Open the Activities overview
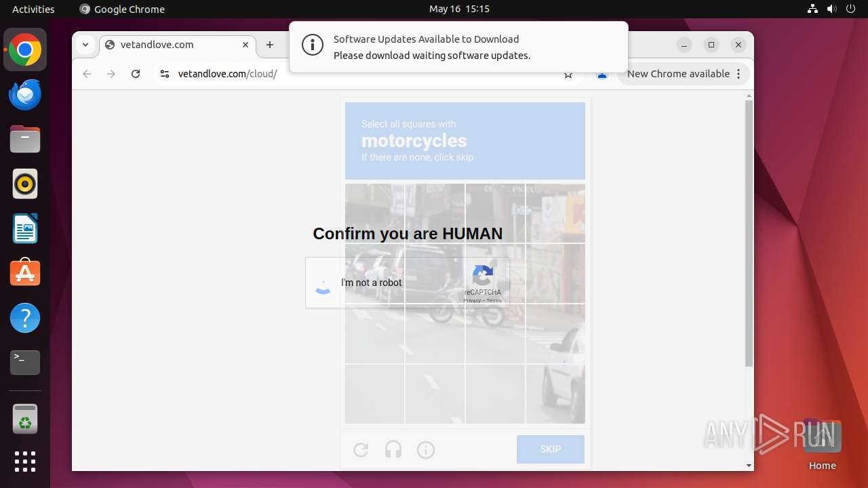This screenshot has width=868, height=488. pyautogui.click(x=33, y=9)
